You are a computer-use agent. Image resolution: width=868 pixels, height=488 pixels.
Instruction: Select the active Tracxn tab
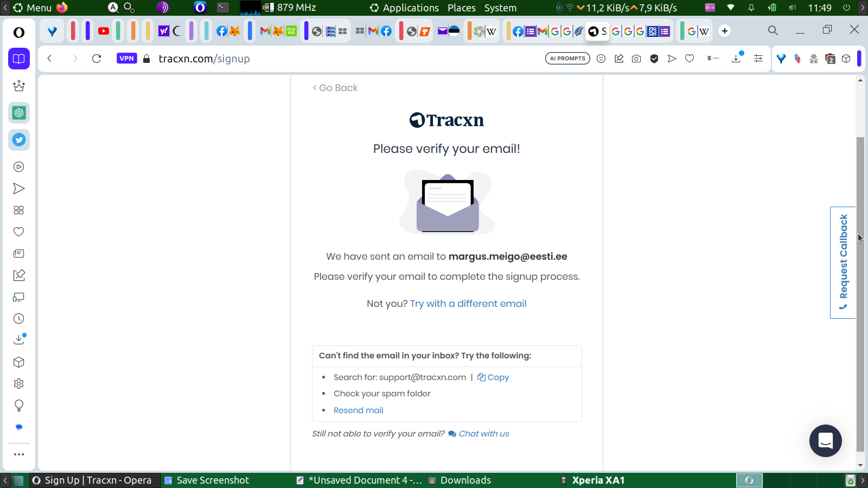click(598, 31)
